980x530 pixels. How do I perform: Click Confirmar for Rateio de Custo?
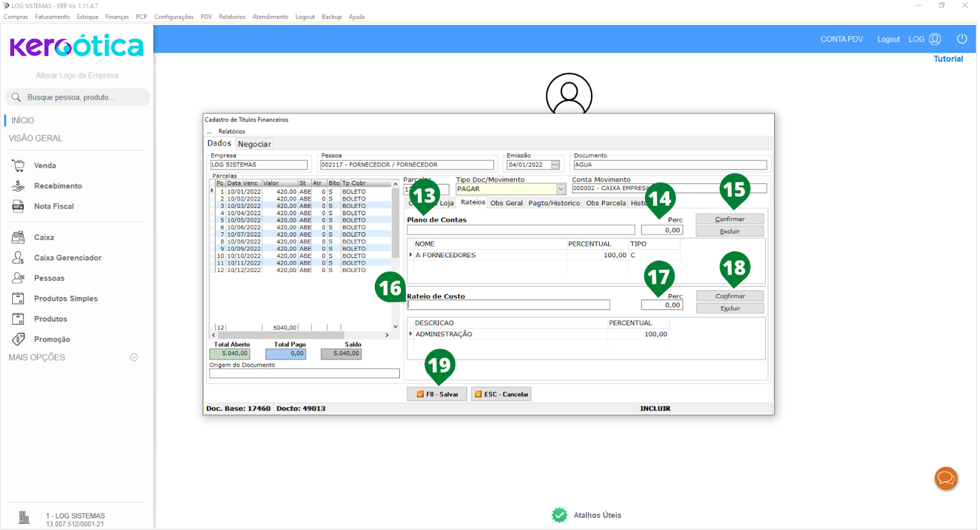729,296
